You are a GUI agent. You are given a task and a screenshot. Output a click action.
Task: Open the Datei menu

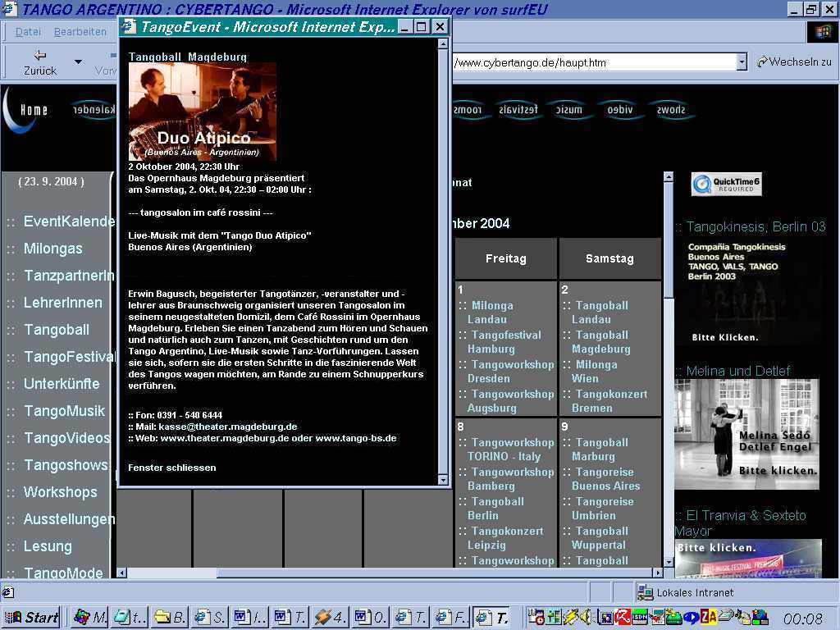(28, 32)
